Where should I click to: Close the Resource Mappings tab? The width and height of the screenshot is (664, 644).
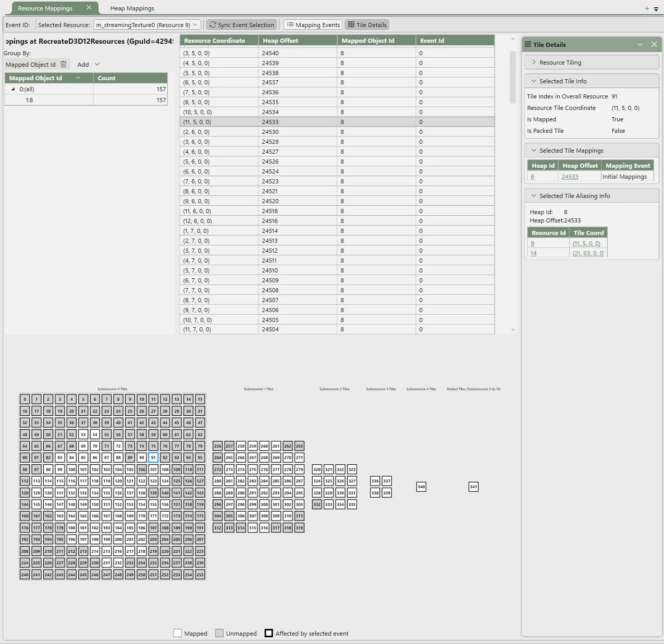coord(89,8)
